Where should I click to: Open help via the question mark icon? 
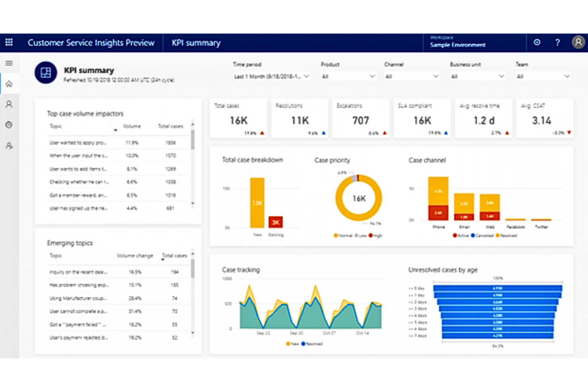tap(557, 42)
